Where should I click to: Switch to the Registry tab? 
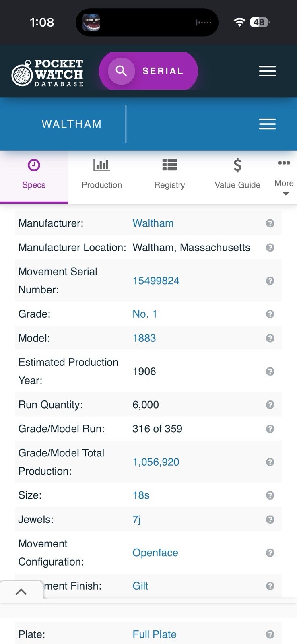[x=169, y=176]
